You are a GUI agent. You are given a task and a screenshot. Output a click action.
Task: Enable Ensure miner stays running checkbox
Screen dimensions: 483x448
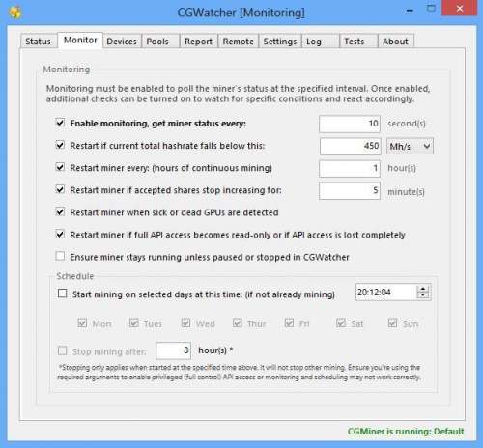click(x=60, y=257)
